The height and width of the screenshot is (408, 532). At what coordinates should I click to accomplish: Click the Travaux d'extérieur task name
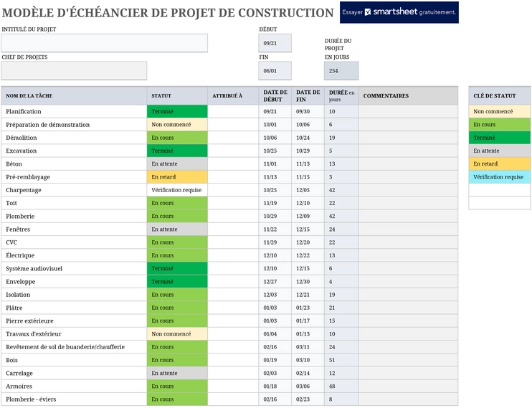click(34, 334)
